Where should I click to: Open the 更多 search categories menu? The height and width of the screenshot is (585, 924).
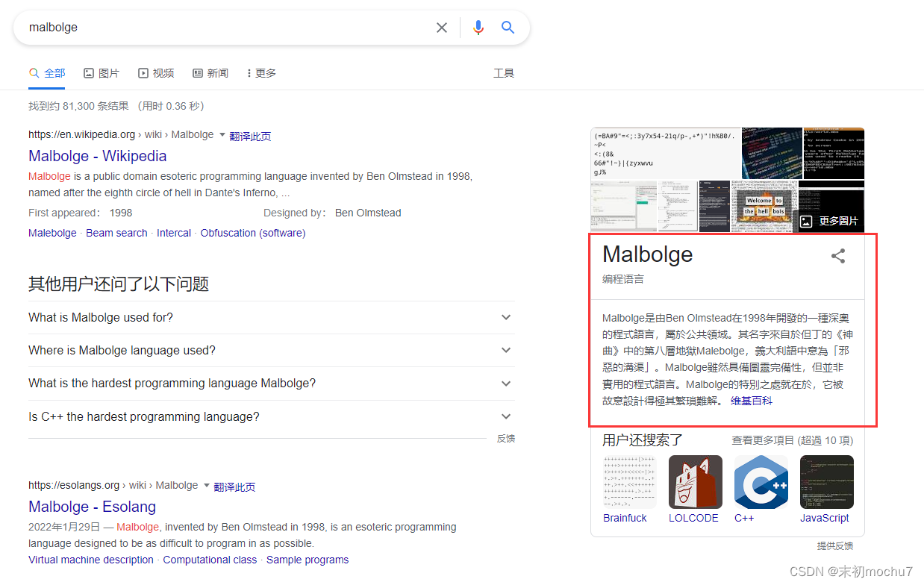click(260, 72)
